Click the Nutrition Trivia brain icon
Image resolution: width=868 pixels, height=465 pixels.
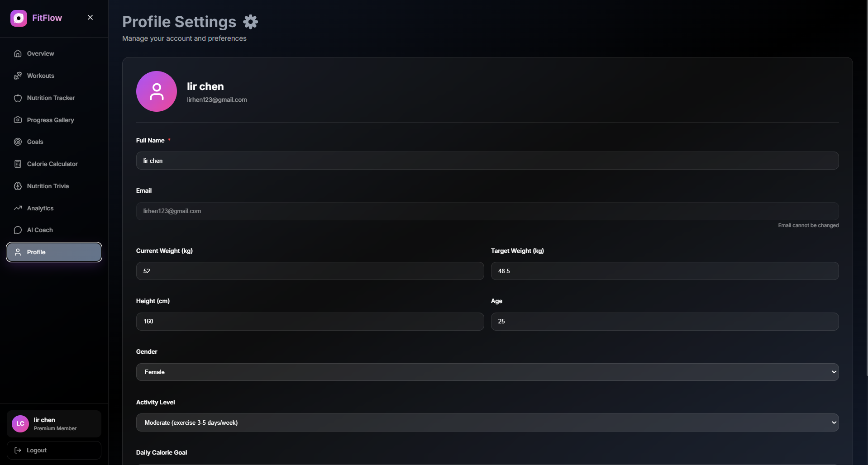point(18,186)
